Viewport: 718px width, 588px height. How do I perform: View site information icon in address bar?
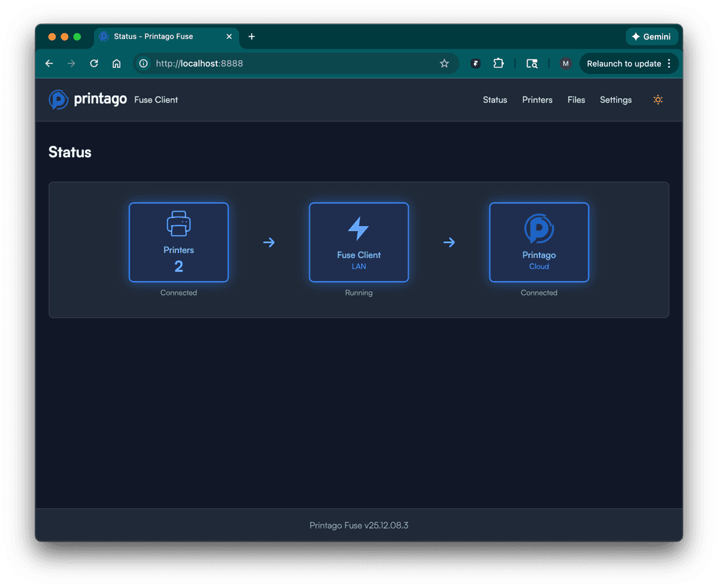coord(143,64)
